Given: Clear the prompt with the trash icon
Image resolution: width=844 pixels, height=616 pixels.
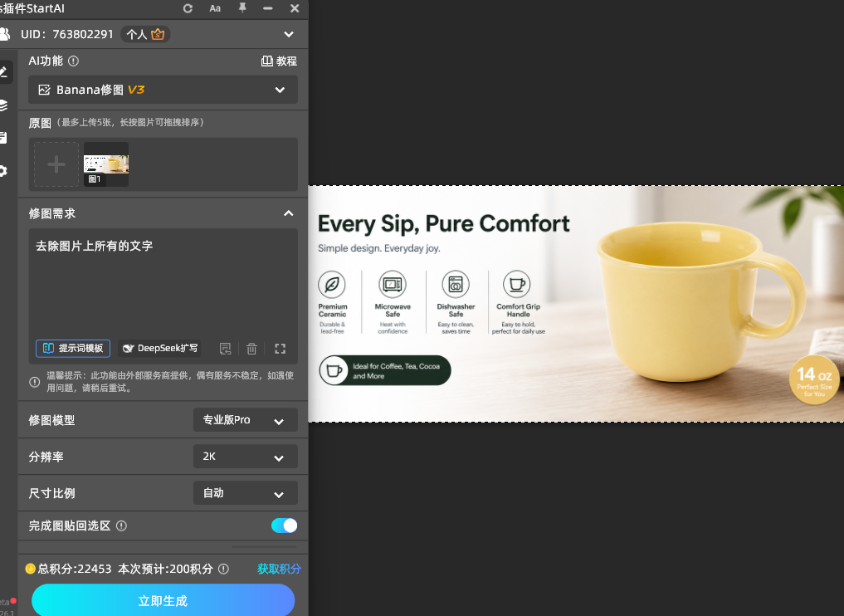Looking at the screenshot, I should (x=251, y=349).
